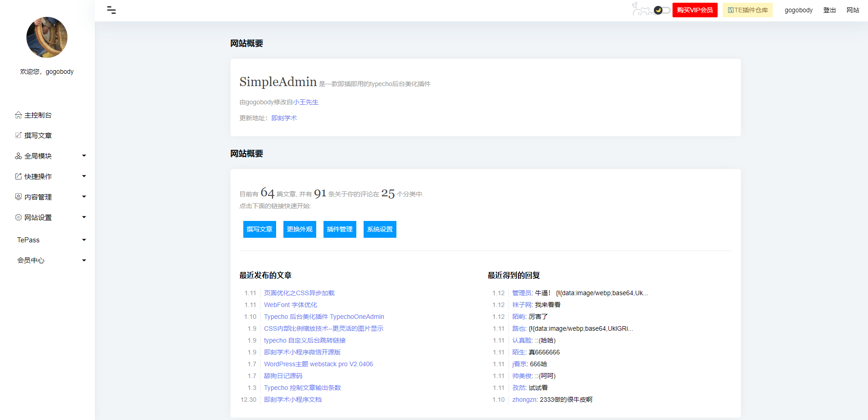
Task: Expand the TePass sidebar menu
Action: (84, 240)
